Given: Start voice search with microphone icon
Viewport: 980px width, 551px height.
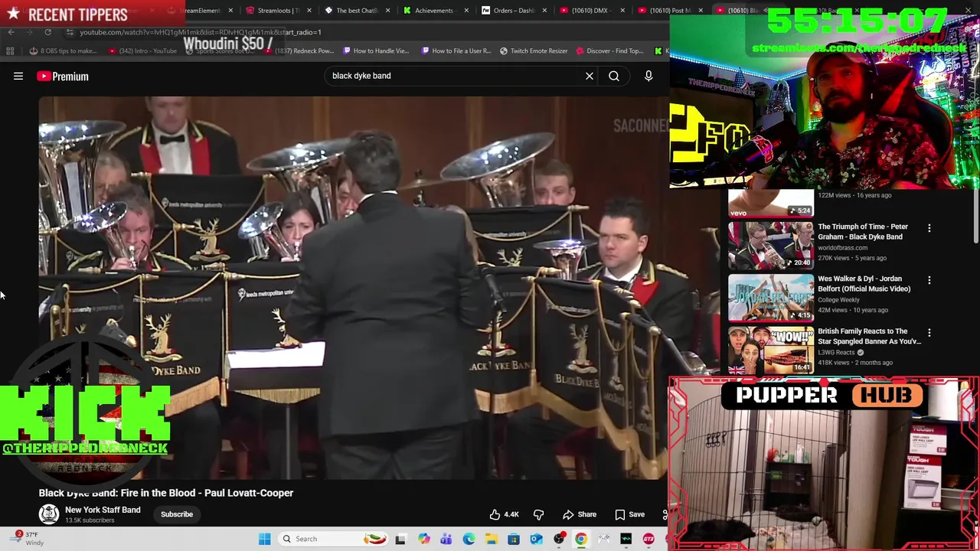Looking at the screenshot, I should 648,76.
